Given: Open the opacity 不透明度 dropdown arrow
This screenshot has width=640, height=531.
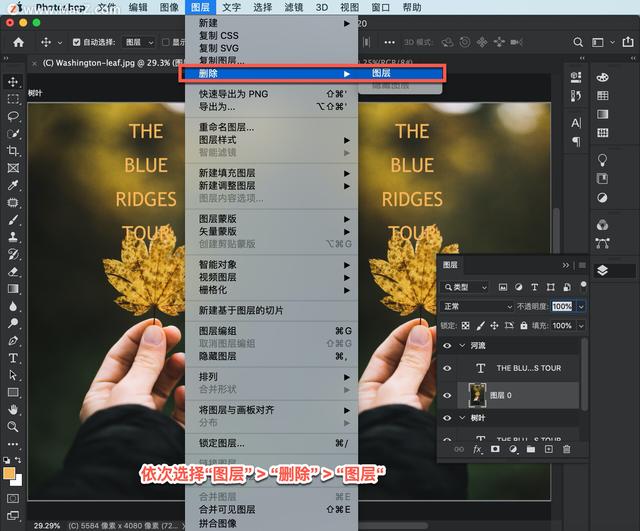Looking at the screenshot, I should (582, 306).
